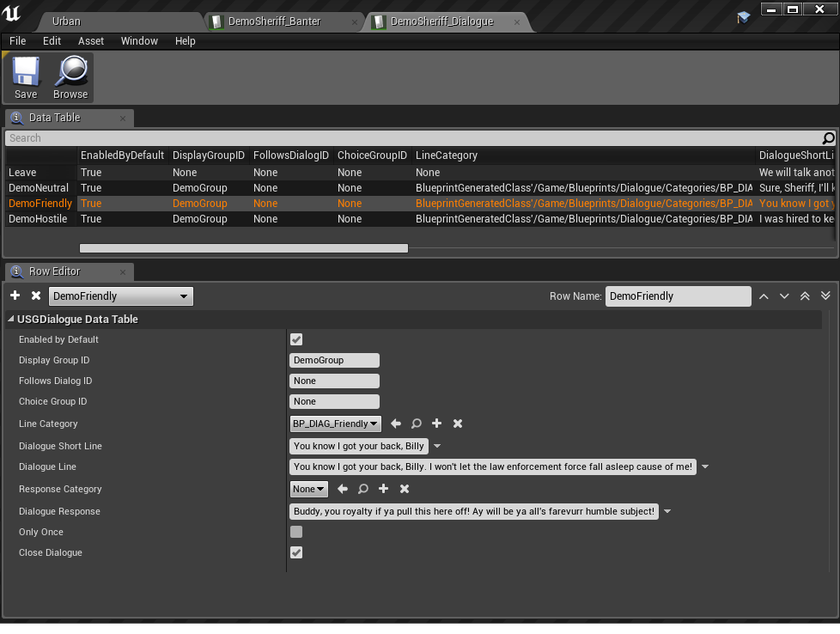Open the tutorials graduation cap icon
The image size is (840, 634).
pos(743,18)
